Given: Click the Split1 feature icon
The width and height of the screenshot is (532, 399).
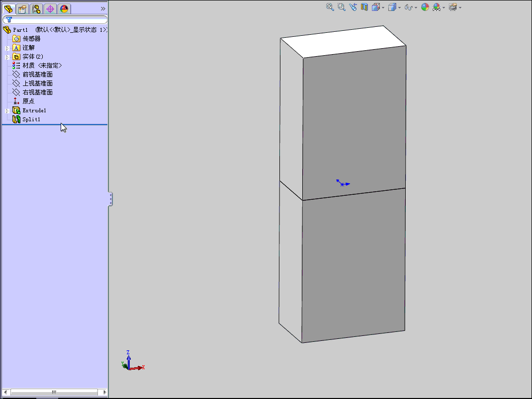Looking at the screenshot, I should 16,119.
